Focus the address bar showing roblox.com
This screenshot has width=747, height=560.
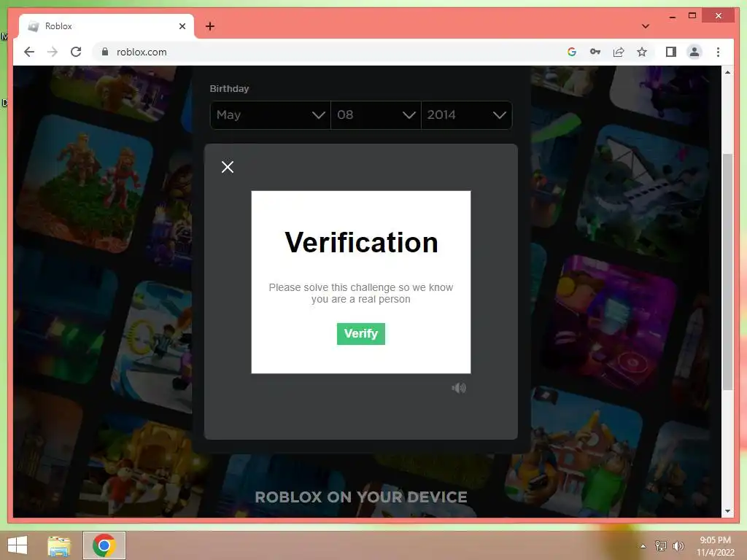324,52
